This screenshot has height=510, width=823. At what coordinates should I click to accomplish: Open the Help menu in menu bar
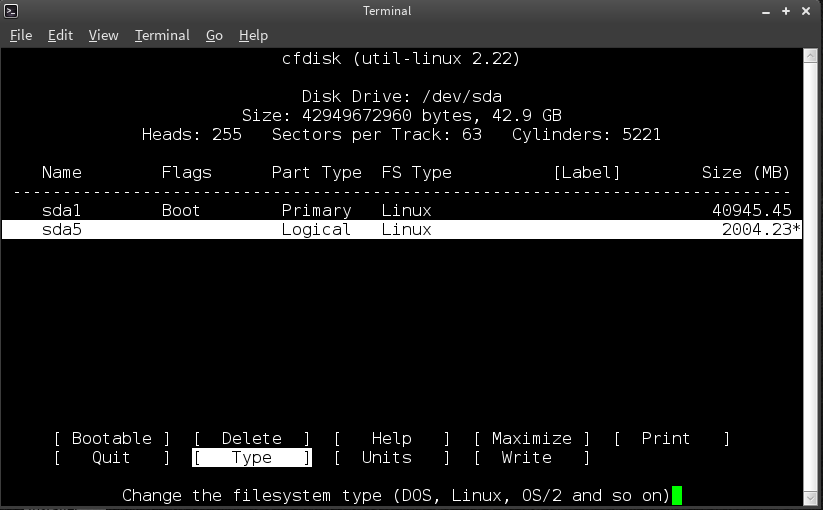point(254,35)
